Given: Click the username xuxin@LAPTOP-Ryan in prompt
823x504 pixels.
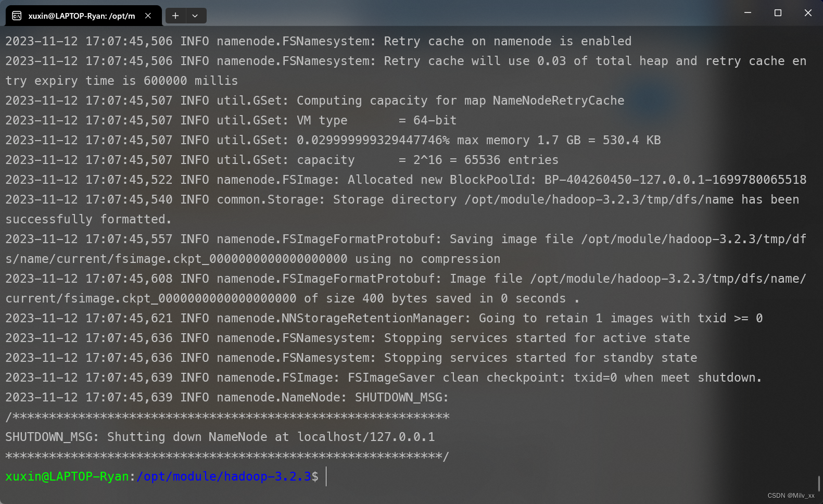Looking at the screenshot, I should click(x=67, y=476).
